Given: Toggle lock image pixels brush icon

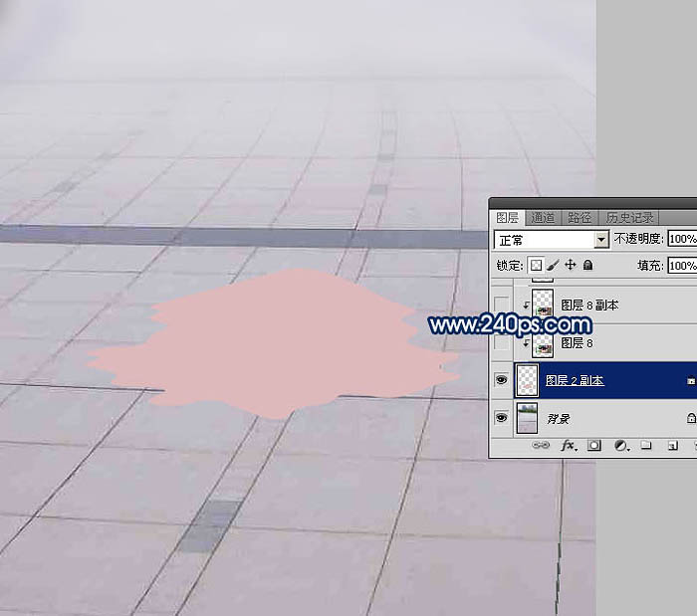Looking at the screenshot, I should pos(553,265).
